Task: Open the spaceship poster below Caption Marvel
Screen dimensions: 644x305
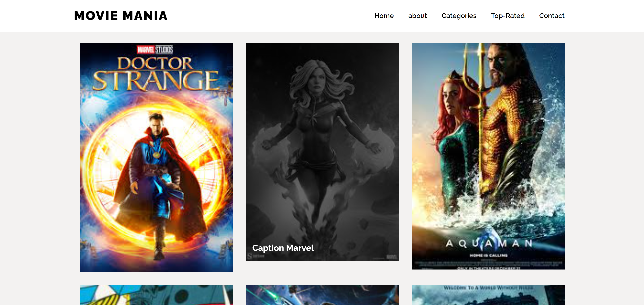Action: (322, 295)
